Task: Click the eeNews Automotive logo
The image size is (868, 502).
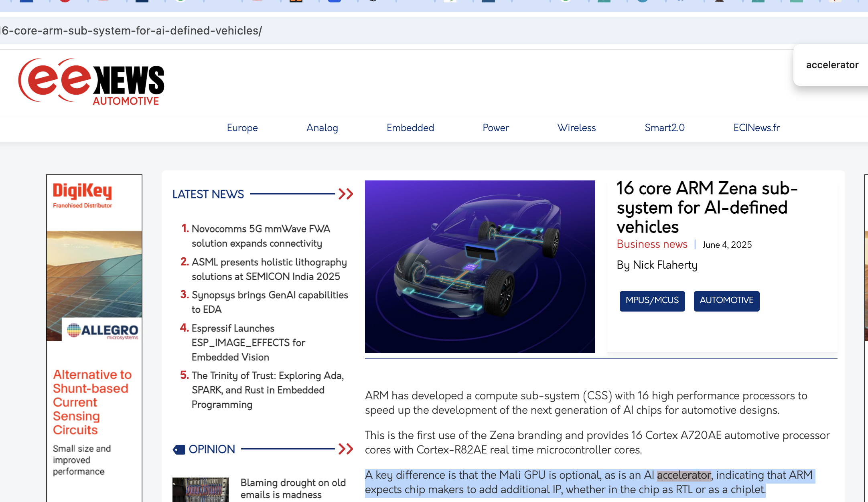Action: pyautogui.click(x=91, y=82)
